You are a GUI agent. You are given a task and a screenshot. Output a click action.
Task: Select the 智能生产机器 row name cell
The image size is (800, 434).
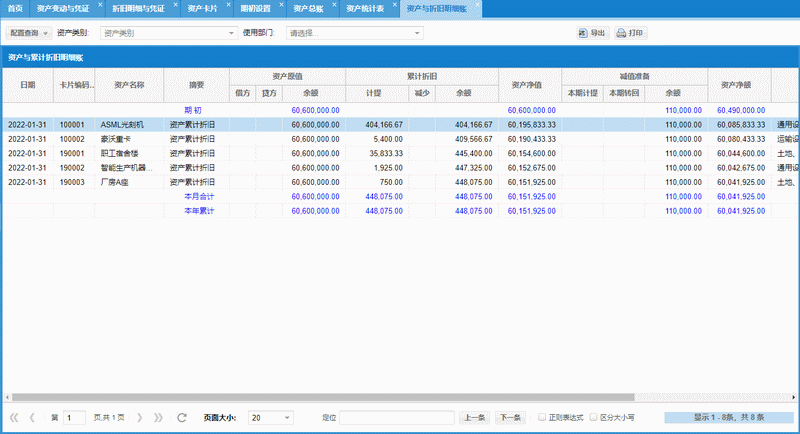point(129,168)
